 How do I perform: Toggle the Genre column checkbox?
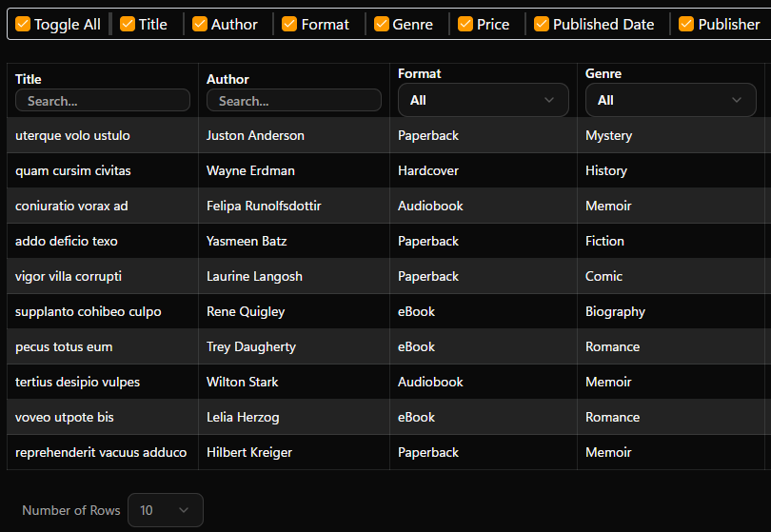pyautogui.click(x=381, y=25)
